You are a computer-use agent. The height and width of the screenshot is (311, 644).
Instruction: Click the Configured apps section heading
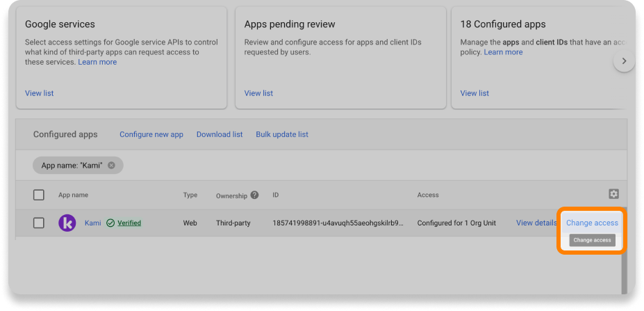(x=65, y=134)
